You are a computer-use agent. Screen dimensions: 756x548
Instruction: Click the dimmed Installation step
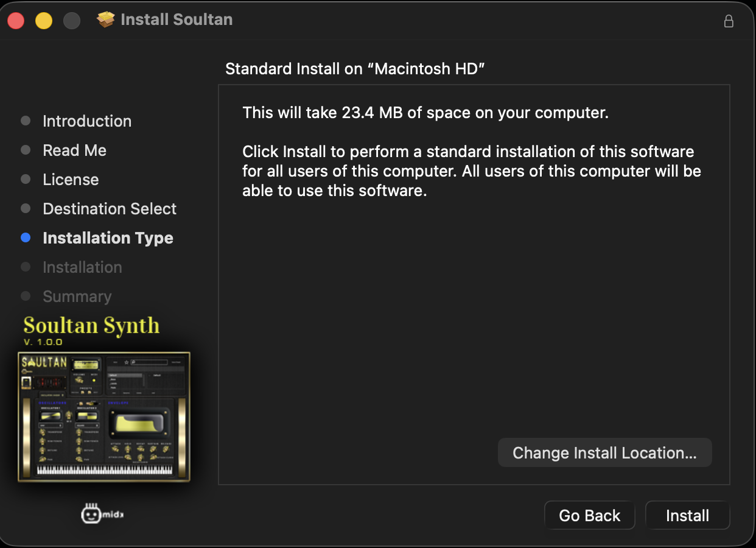tap(82, 267)
